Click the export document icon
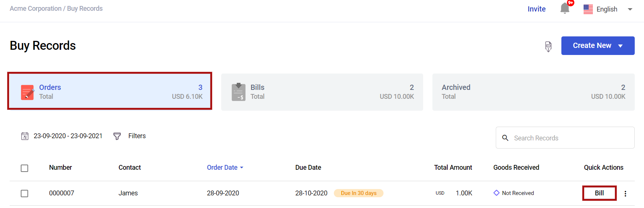The width and height of the screenshot is (644, 208). click(x=548, y=46)
